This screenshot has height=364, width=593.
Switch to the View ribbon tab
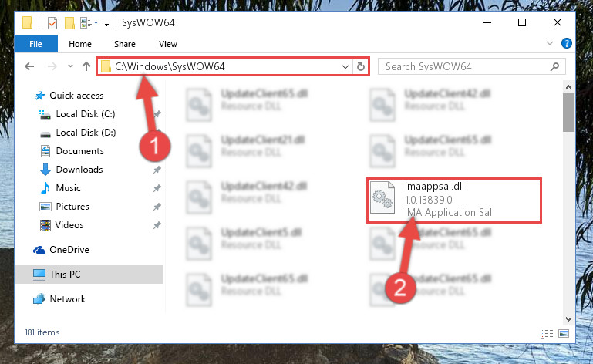click(x=168, y=44)
